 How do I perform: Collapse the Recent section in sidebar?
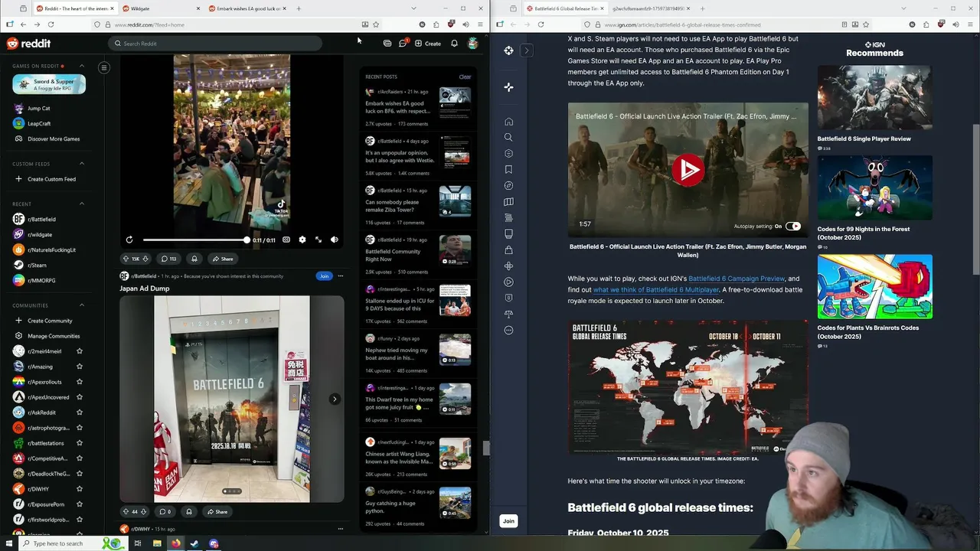82,204
